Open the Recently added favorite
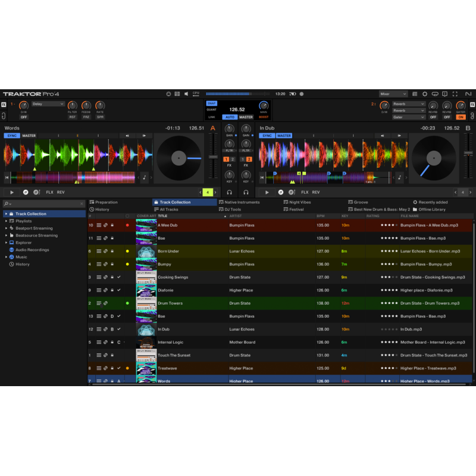This screenshot has width=476, height=476. [430, 202]
